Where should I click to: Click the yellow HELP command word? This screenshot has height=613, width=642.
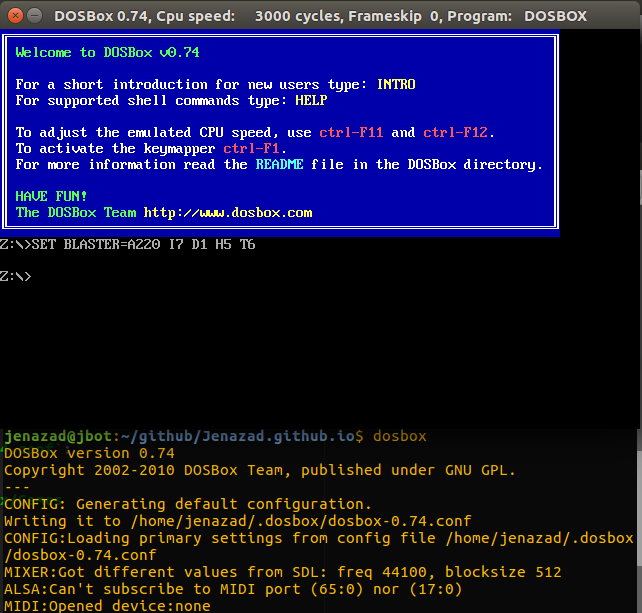[x=311, y=100]
